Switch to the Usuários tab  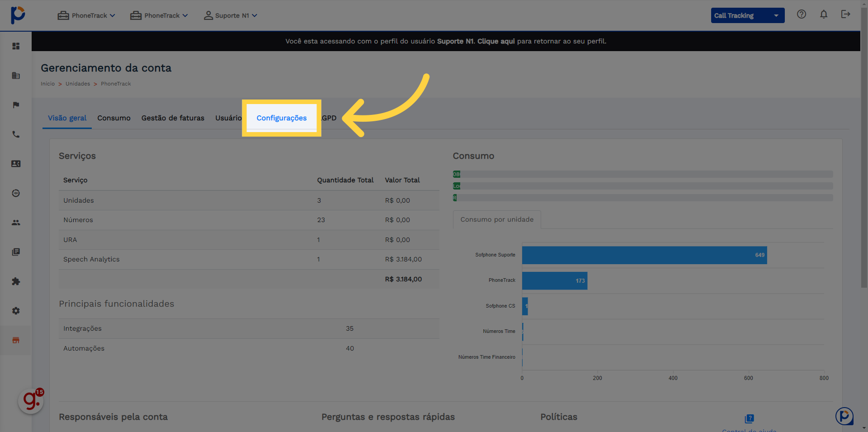pyautogui.click(x=229, y=118)
